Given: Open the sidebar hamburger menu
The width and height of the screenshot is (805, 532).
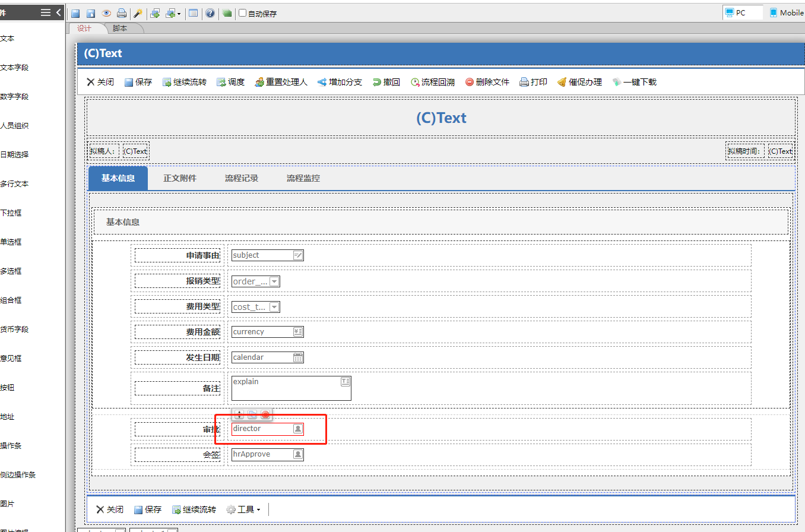Looking at the screenshot, I should point(46,12).
